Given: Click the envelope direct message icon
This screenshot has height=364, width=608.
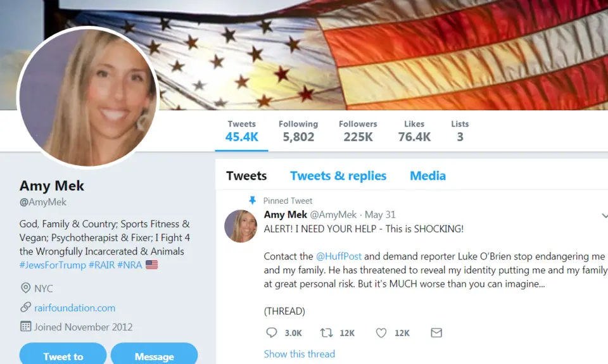Looking at the screenshot, I should [x=436, y=332].
